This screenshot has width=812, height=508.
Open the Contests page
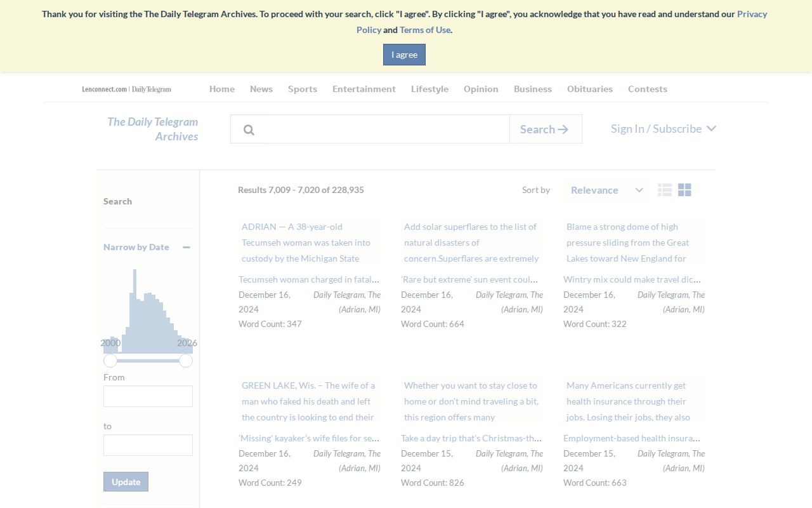pos(648,89)
